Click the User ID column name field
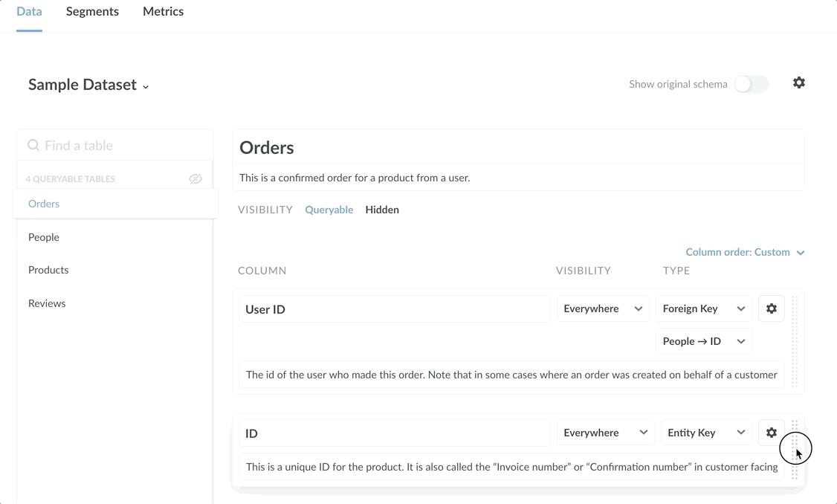The image size is (837, 504). (x=394, y=309)
